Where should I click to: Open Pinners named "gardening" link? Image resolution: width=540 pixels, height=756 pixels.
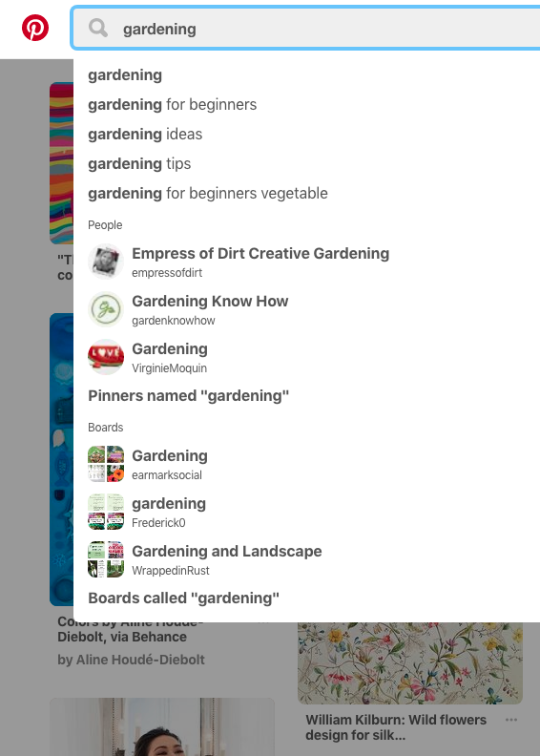pyautogui.click(x=188, y=396)
